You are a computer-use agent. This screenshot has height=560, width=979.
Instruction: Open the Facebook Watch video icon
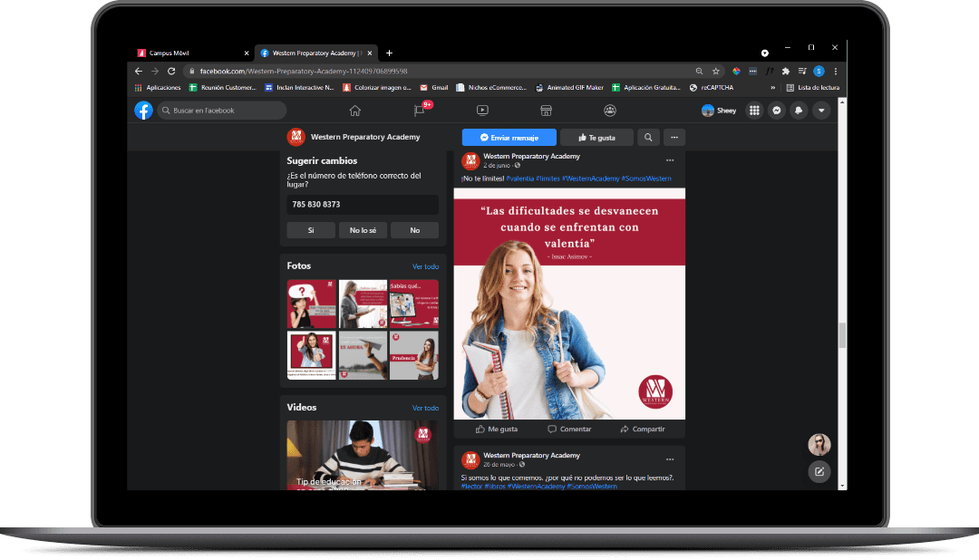(482, 111)
